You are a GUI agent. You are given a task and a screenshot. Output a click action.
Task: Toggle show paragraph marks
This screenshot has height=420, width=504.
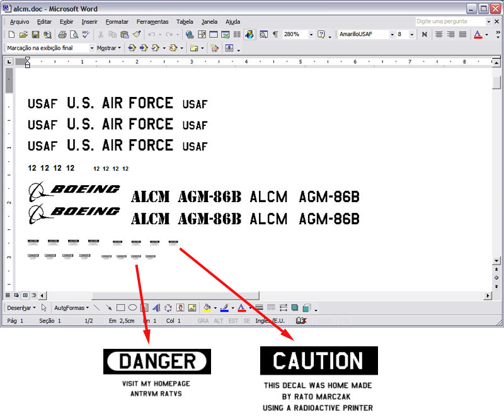click(275, 35)
